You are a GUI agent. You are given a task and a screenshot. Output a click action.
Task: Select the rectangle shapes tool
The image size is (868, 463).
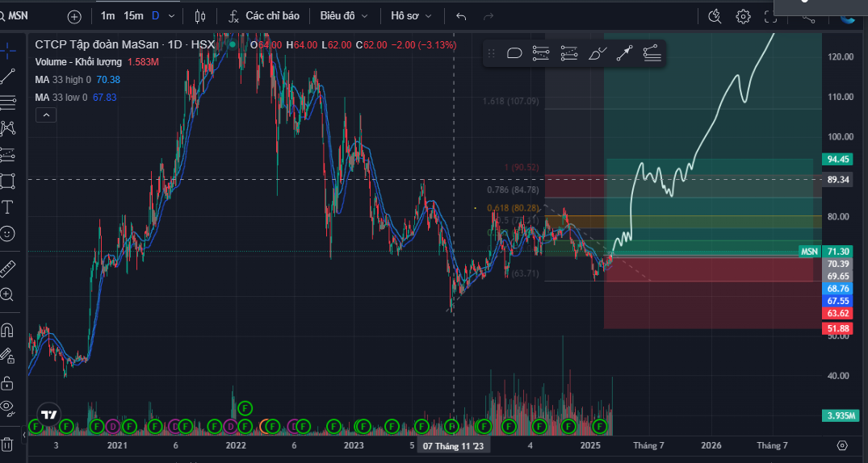click(8, 181)
